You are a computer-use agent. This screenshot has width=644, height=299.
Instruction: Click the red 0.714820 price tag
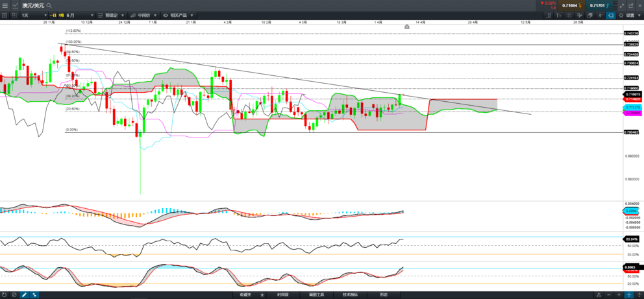coord(631,99)
